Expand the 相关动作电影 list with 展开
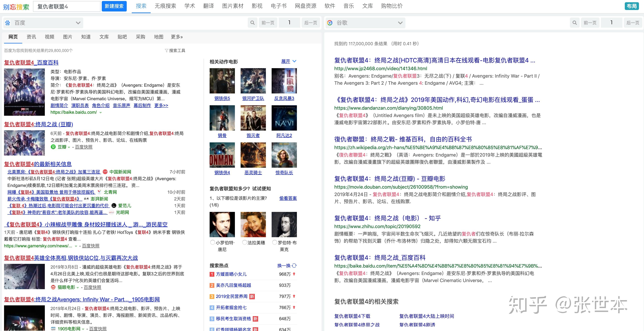Image resolution: width=644 pixels, height=331 pixels. (x=288, y=61)
